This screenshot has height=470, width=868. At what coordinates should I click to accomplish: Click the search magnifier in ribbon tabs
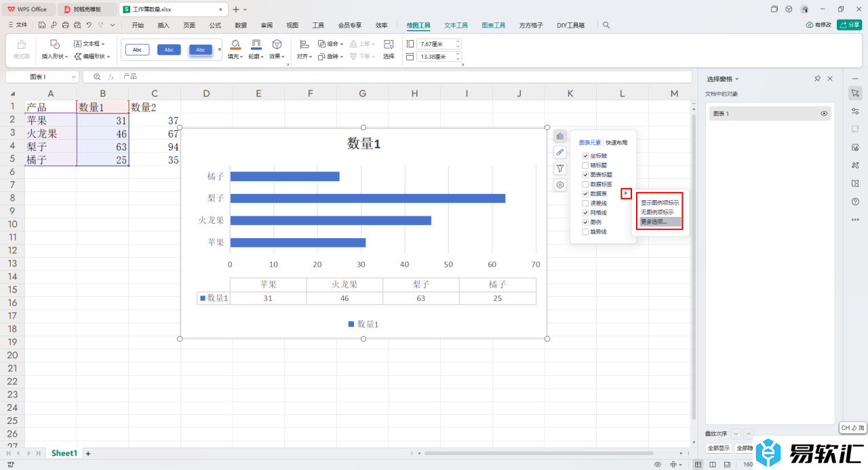click(x=606, y=25)
